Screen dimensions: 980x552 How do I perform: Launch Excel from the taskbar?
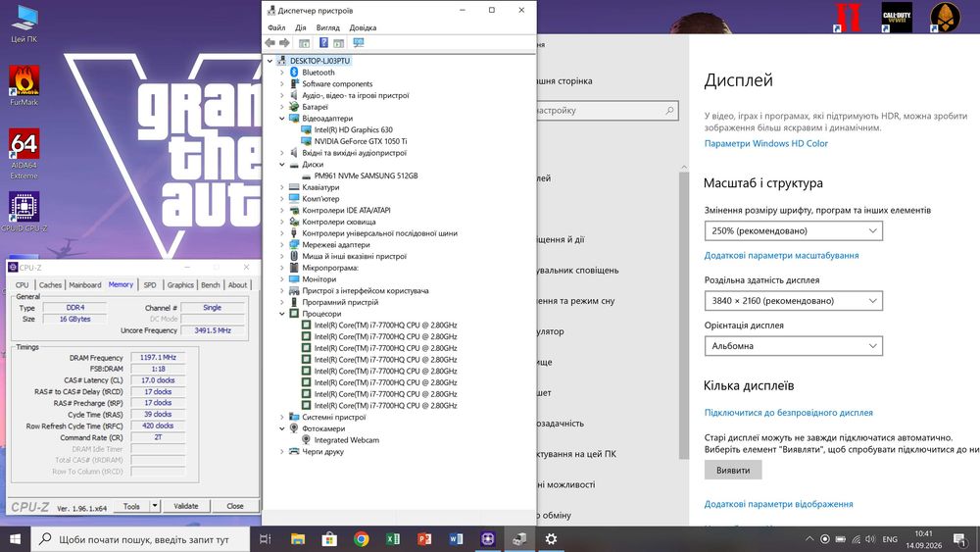tap(393, 539)
